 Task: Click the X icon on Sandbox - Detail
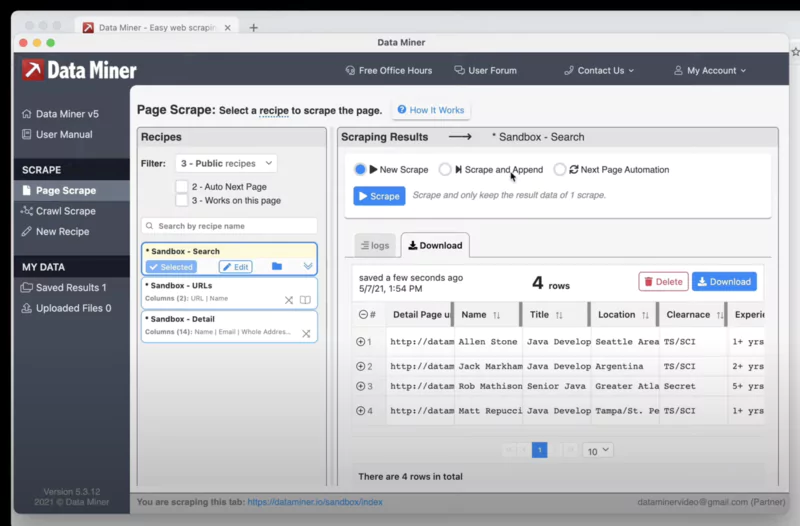[x=306, y=334]
